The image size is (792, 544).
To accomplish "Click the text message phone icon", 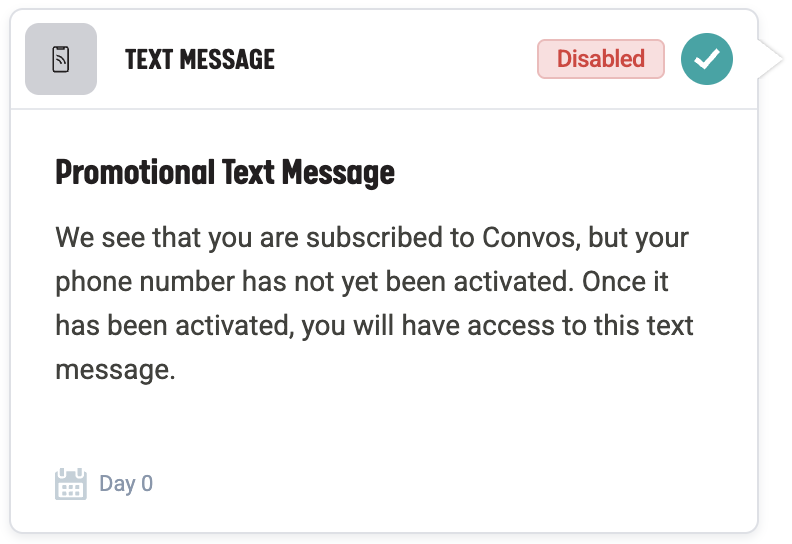I will click(61, 60).
